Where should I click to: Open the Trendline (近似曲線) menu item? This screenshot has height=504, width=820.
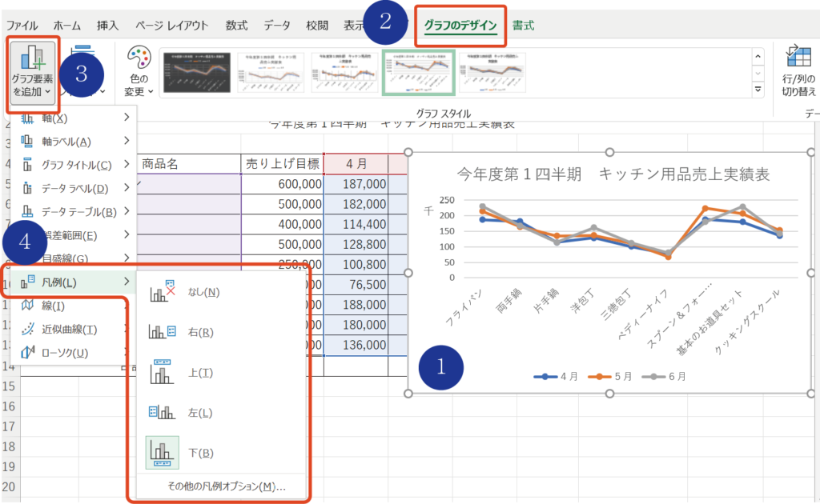(x=72, y=330)
